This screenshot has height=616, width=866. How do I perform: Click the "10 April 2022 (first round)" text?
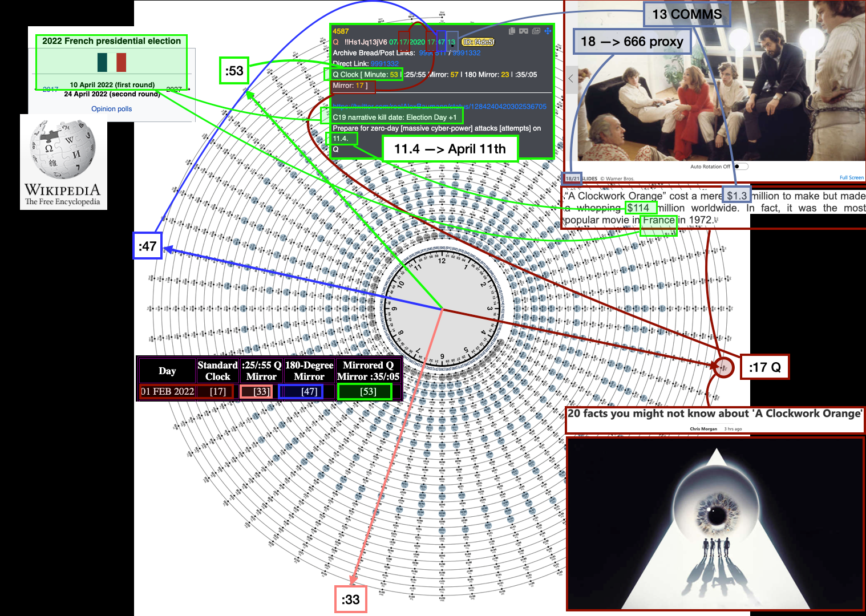pos(112,85)
